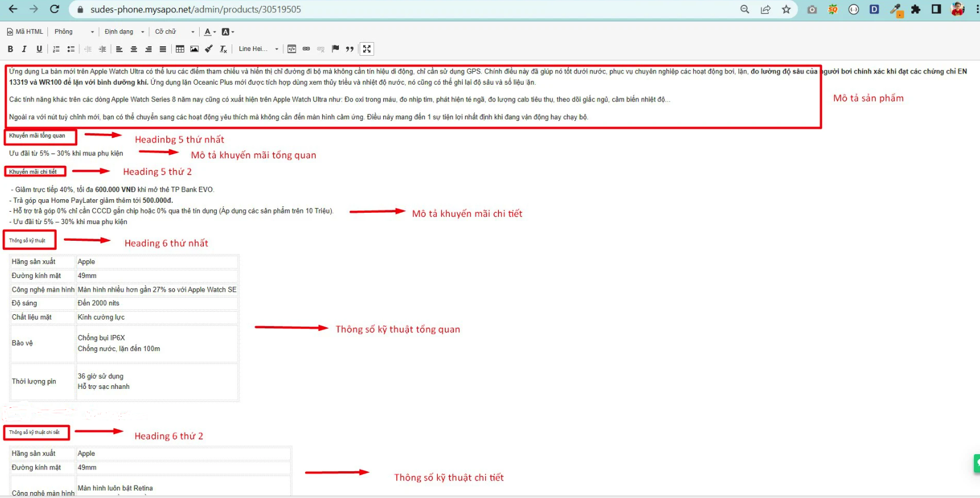The width and height of the screenshot is (980, 498).
Task: Open the Cỡ chữ font size dropdown
Action: pyautogui.click(x=175, y=32)
